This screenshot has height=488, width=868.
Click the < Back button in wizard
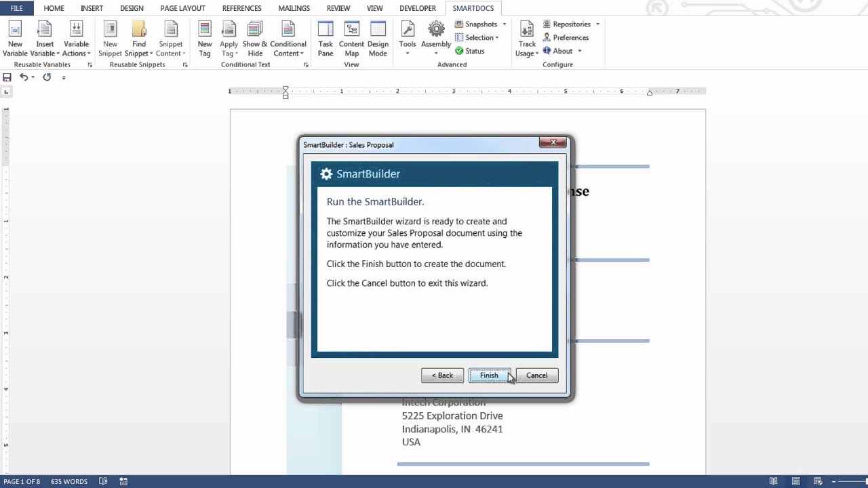click(442, 375)
